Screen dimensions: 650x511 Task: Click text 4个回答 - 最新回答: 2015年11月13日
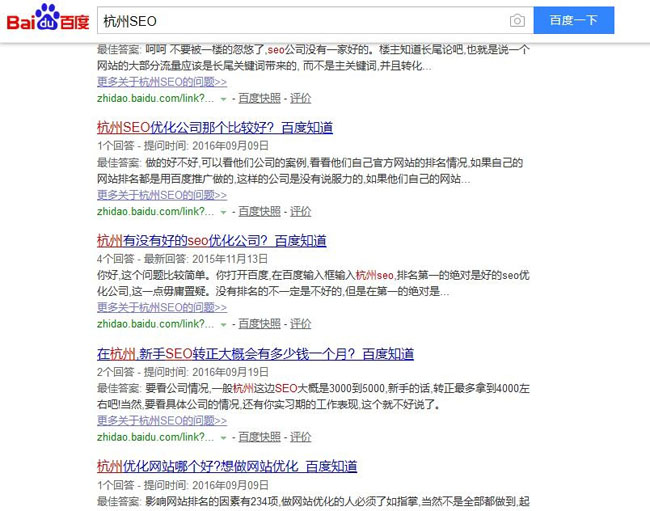(x=182, y=259)
